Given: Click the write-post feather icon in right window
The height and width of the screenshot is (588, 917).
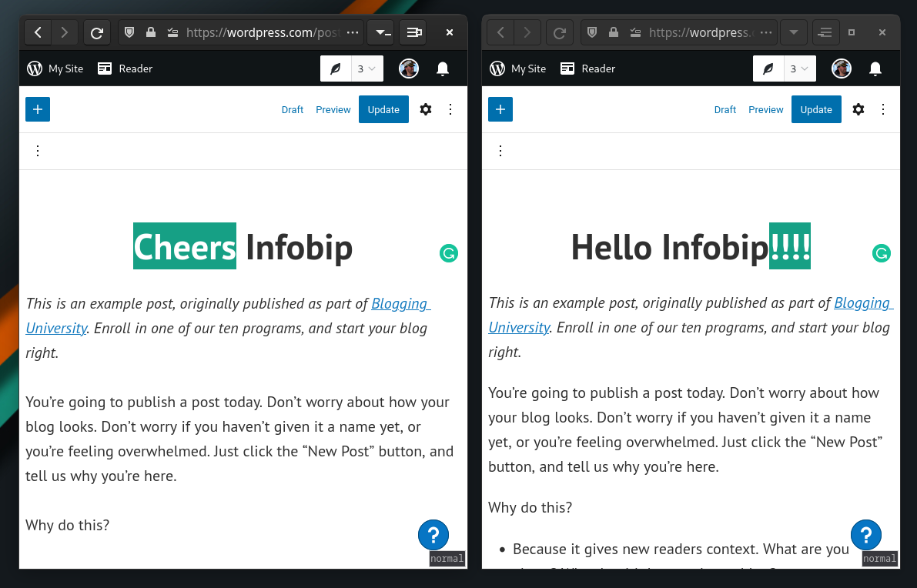Looking at the screenshot, I should [x=768, y=69].
